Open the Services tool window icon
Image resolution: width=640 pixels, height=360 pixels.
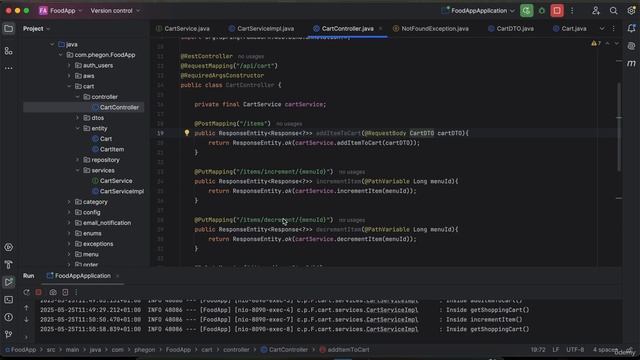tap(8, 247)
